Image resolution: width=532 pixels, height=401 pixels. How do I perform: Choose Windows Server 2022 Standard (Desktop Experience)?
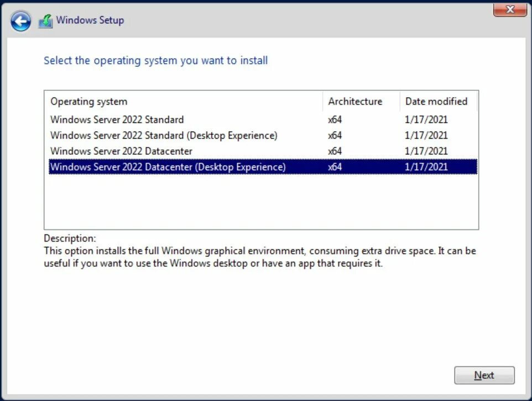pos(164,136)
